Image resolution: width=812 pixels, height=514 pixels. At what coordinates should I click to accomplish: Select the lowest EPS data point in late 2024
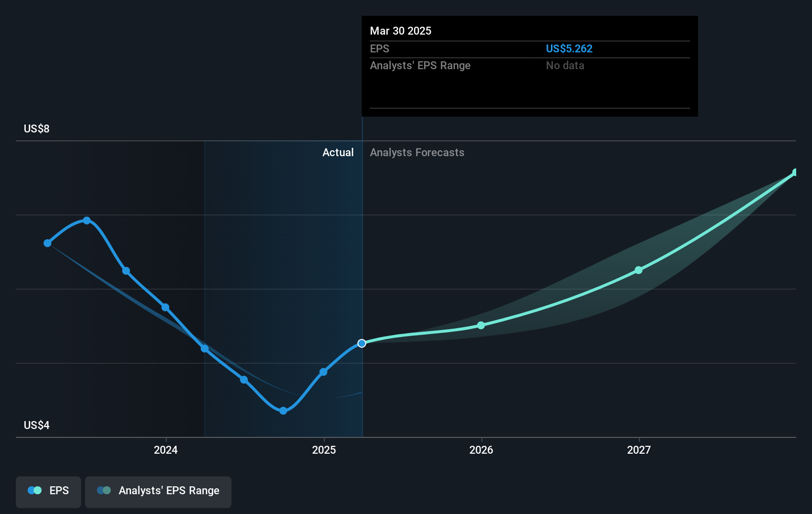[x=283, y=411]
